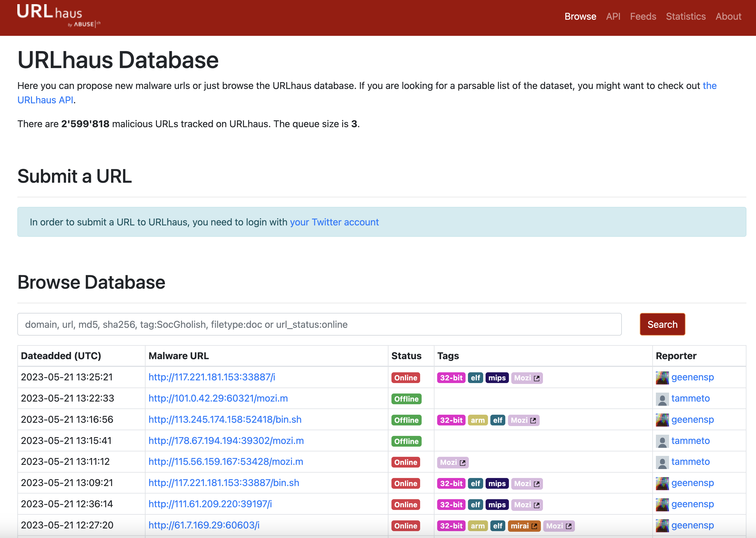Image resolution: width=756 pixels, height=538 pixels.
Task: Open reporter geenensp in the 13:16:56 row
Action: (693, 419)
